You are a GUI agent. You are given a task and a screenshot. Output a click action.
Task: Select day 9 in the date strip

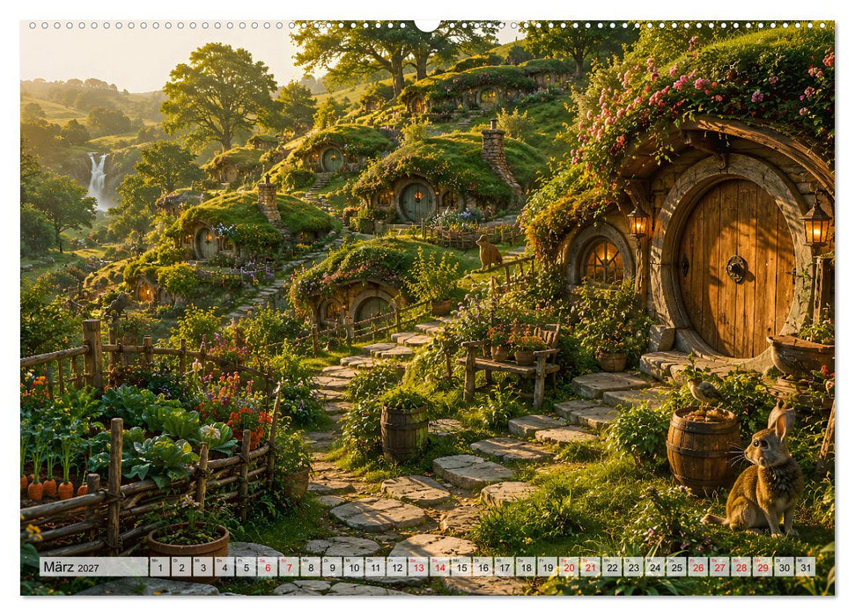tap(332, 567)
